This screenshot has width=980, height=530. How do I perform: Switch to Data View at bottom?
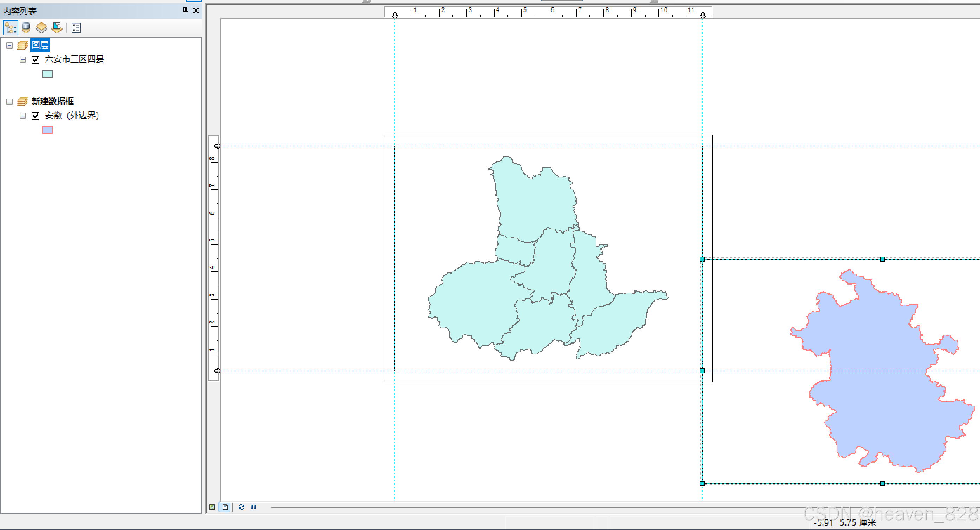click(x=212, y=507)
